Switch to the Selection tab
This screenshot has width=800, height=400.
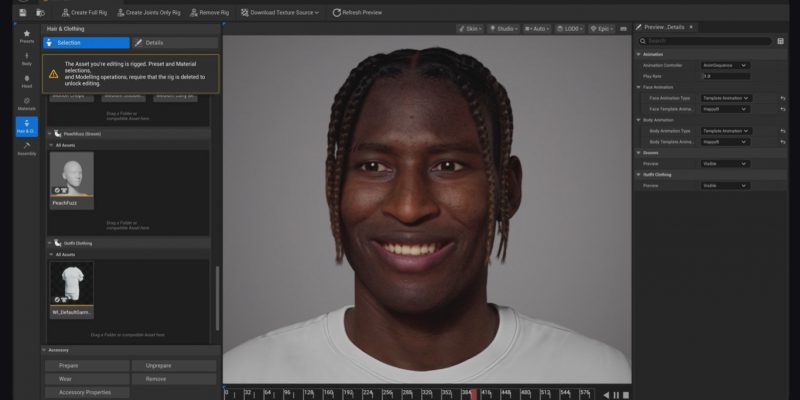tap(87, 43)
